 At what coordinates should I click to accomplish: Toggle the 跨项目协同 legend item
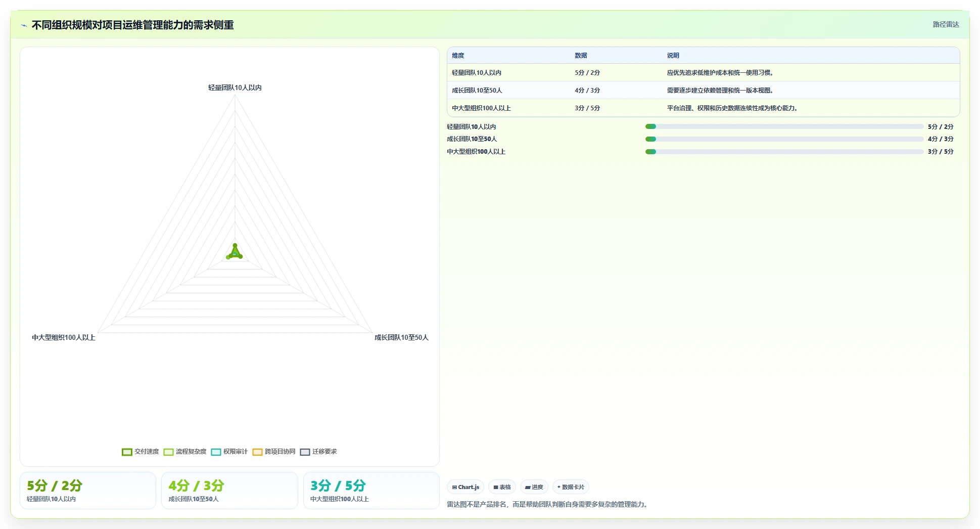pyautogui.click(x=274, y=452)
